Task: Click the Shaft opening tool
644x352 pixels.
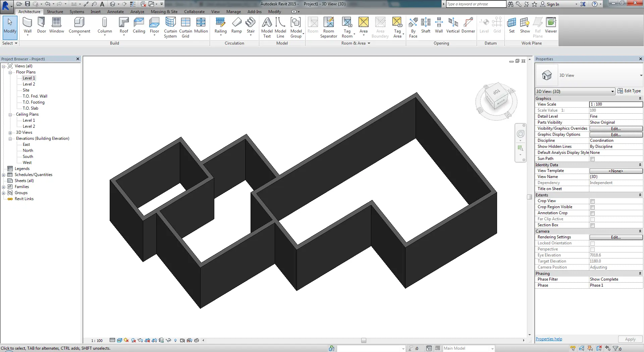Action: [426, 25]
